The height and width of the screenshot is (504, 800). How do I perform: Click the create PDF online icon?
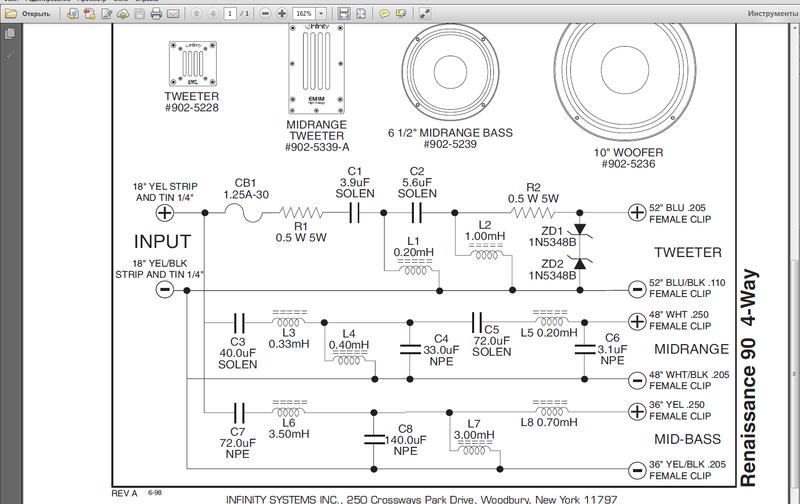(x=73, y=14)
